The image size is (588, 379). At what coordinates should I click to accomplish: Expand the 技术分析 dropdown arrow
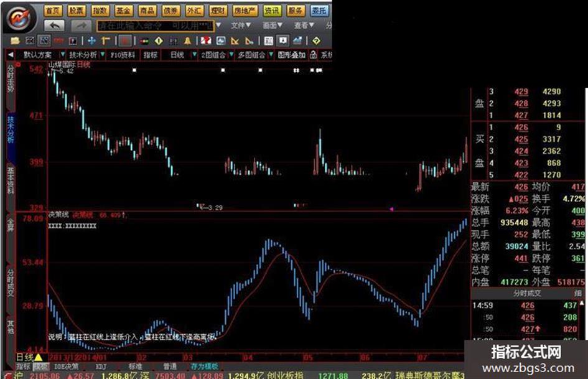click(103, 55)
